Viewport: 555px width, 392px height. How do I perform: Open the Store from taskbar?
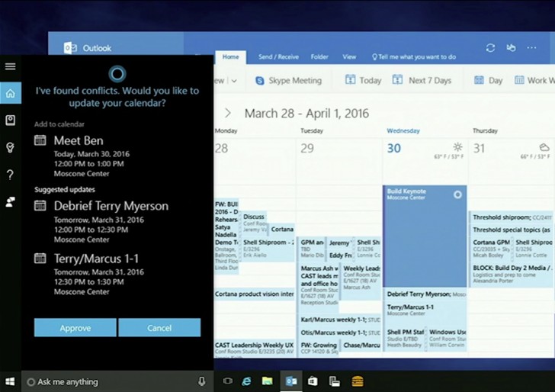click(313, 381)
